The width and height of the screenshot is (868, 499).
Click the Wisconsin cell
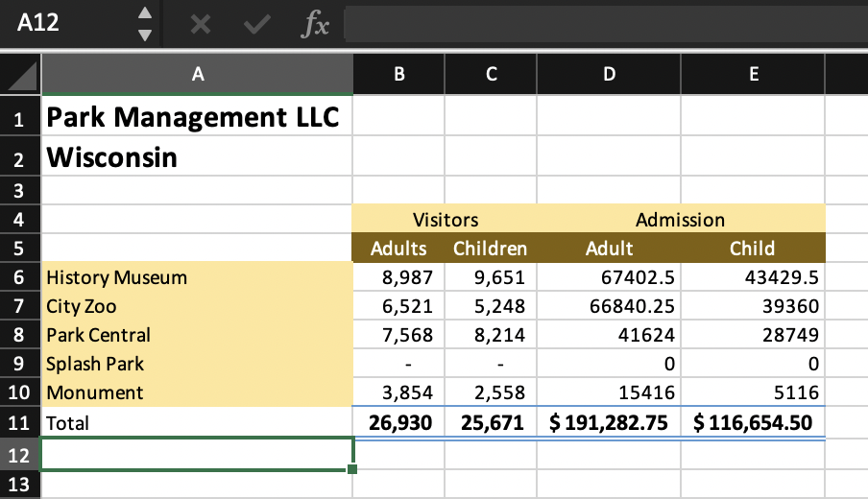197,156
